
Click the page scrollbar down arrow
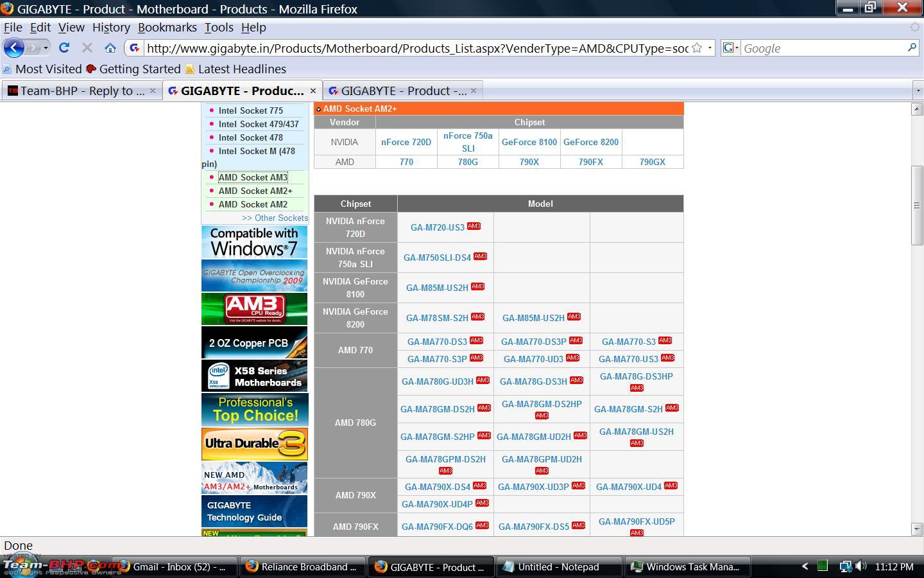click(x=917, y=529)
